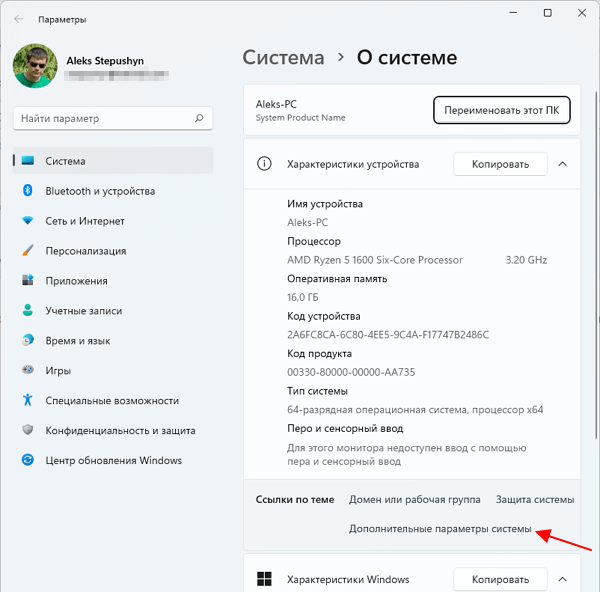
Task: Click Система breadcrumb in the header
Action: (284, 57)
